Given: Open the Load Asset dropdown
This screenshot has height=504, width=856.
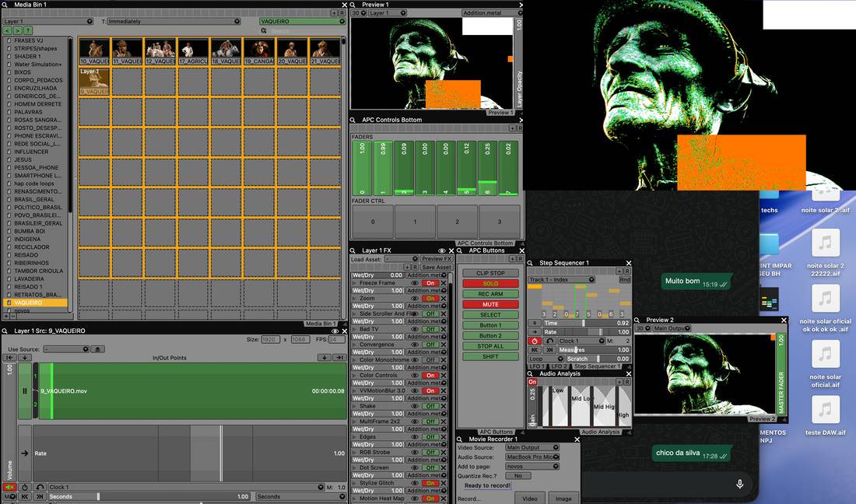Looking at the screenshot, I should coord(401,258).
